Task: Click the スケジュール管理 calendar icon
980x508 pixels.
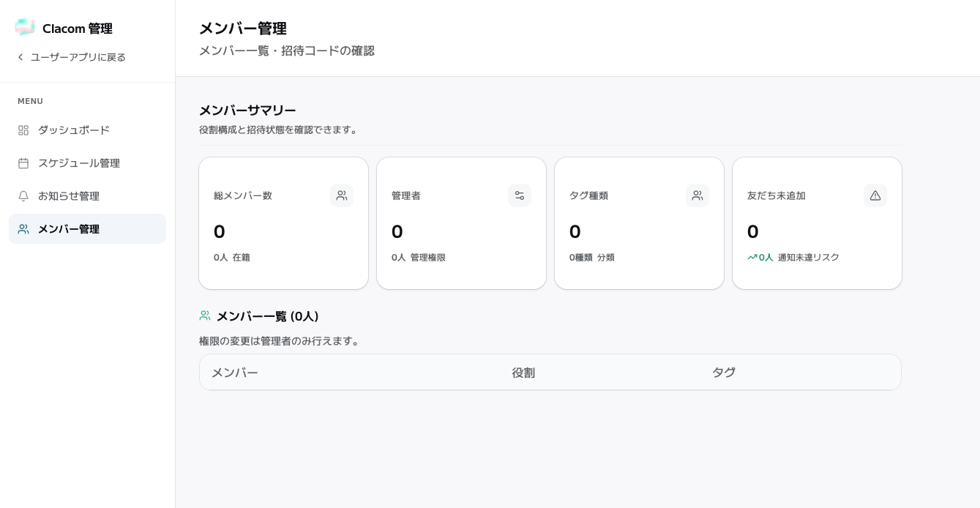Action: point(23,163)
